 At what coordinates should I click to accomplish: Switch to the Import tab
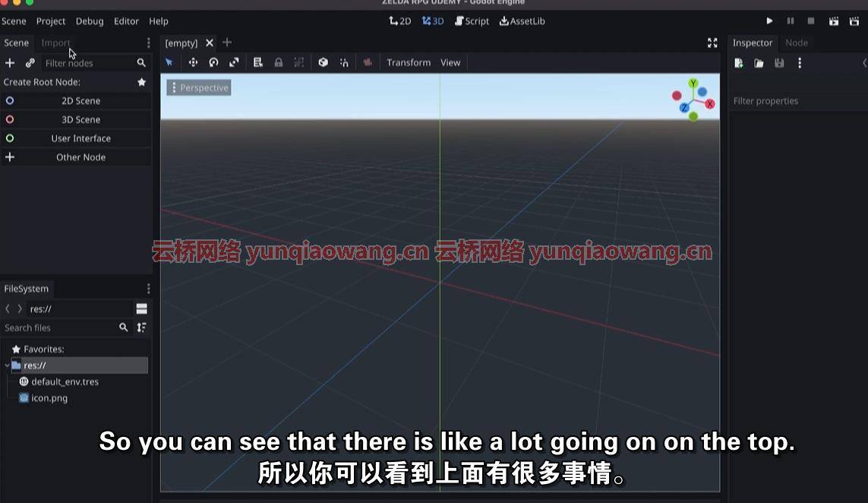coord(55,43)
